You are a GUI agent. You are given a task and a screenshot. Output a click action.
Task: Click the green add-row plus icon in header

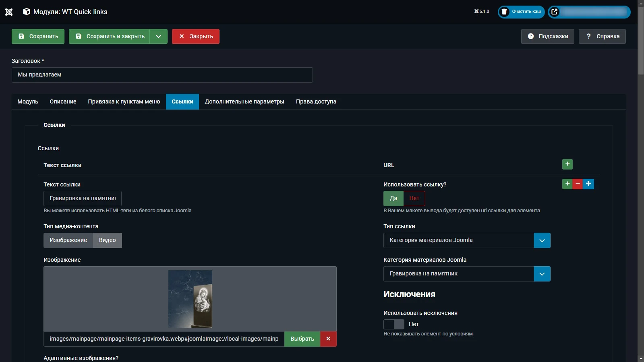point(567,164)
